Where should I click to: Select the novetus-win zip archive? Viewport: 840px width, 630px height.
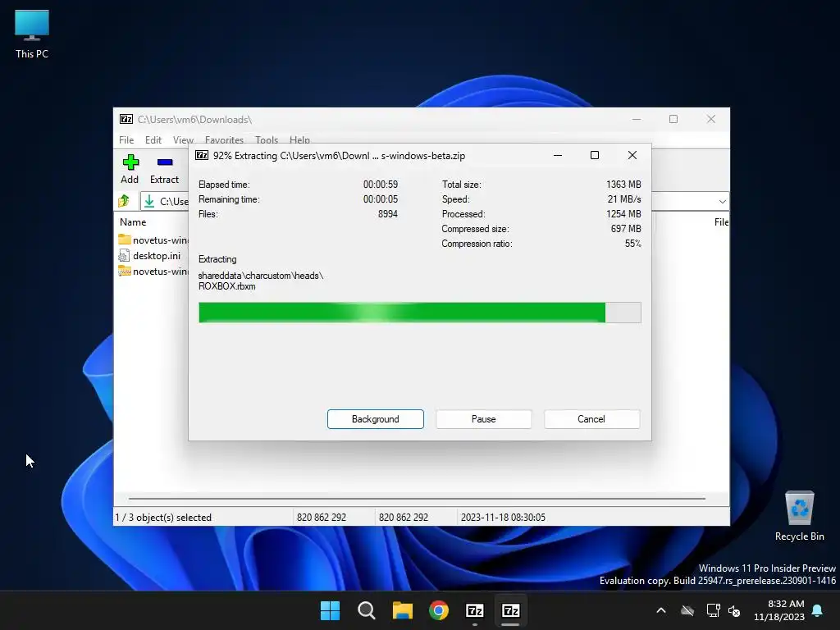tap(153, 271)
